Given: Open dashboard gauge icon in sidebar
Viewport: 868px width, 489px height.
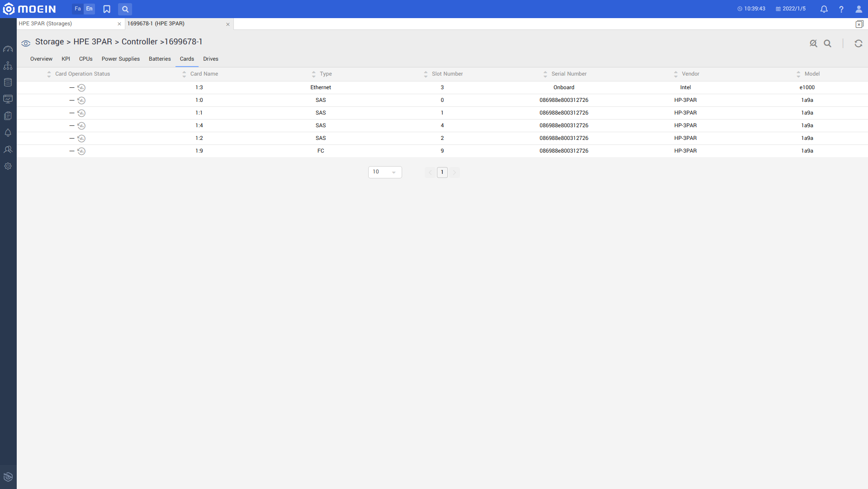Looking at the screenshot, I should click(8, 49).
